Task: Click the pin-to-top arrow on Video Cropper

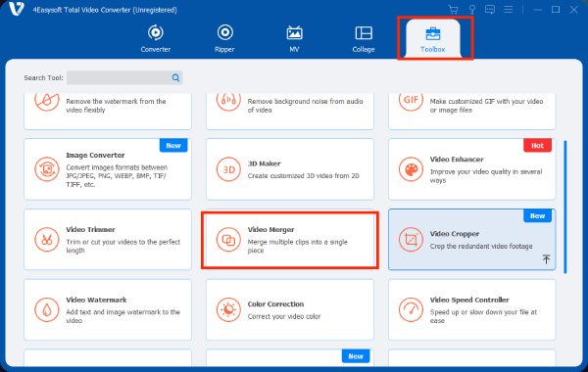Action: tap(547, 258)
